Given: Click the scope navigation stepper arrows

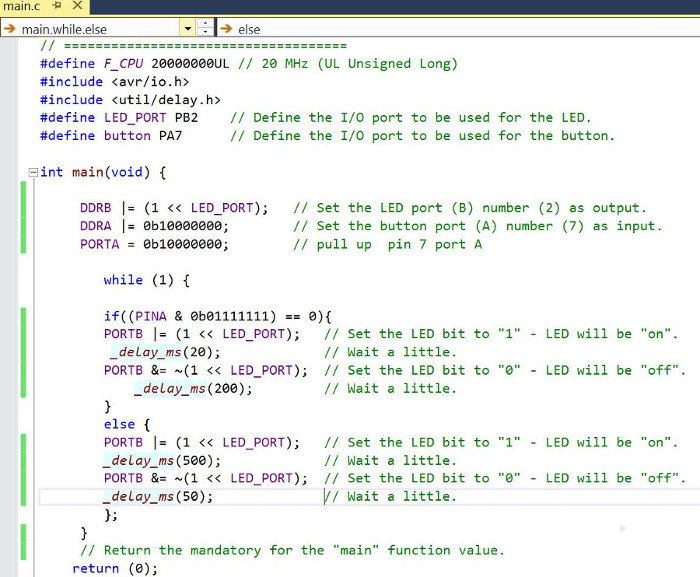Looking at the screenshot, I should 205,28.
